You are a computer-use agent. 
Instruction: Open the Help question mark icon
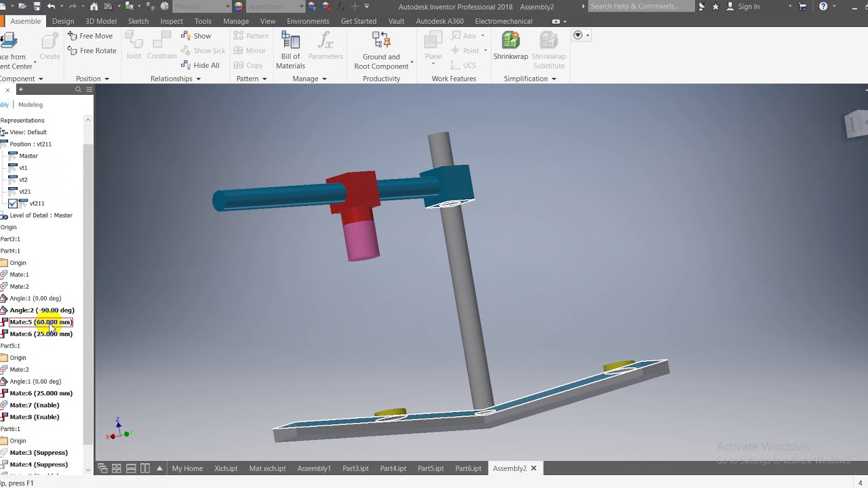click(x=823, y=6)
